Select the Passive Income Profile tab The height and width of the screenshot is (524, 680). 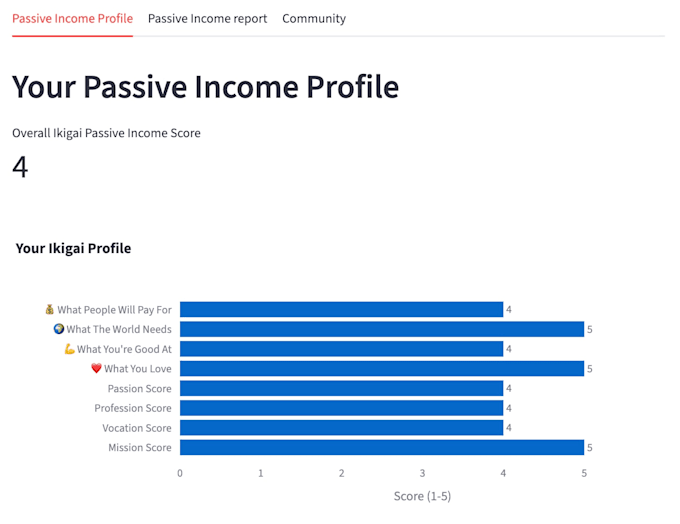[72, 19]
